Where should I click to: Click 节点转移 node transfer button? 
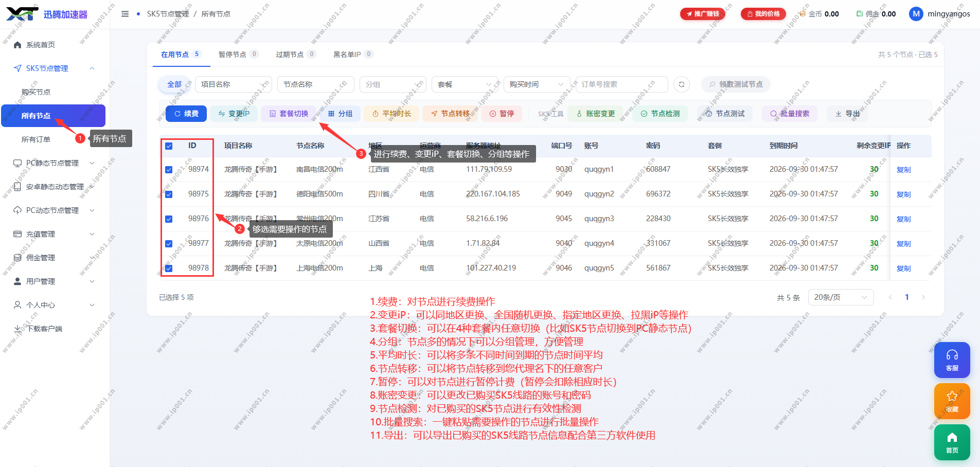coord(450,114)
